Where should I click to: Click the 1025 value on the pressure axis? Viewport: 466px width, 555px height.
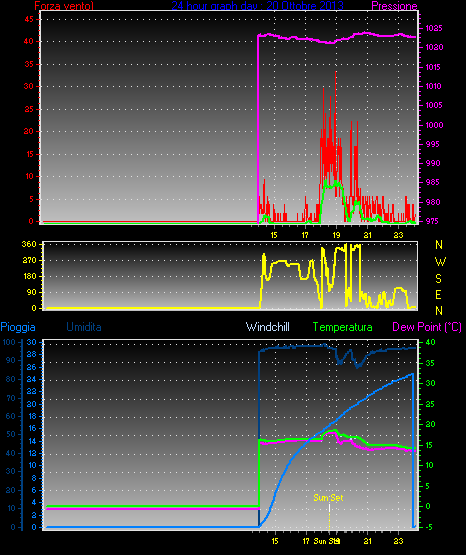pyautogui.click(x=433, y=28)
